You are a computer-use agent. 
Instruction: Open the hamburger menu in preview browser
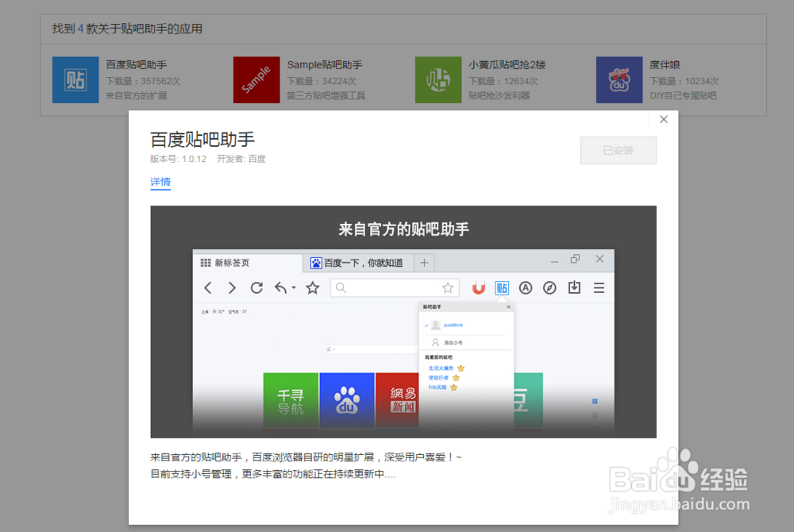(x=599, y=288)
